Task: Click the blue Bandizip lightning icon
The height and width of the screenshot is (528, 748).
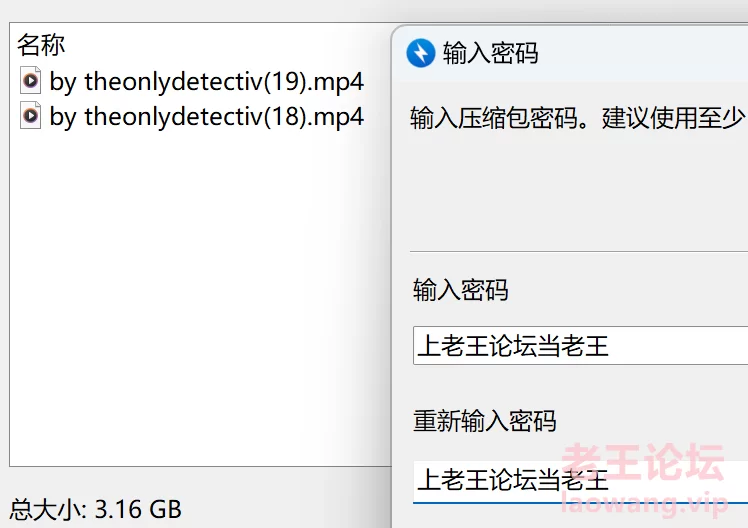Action: coord(421,52)
